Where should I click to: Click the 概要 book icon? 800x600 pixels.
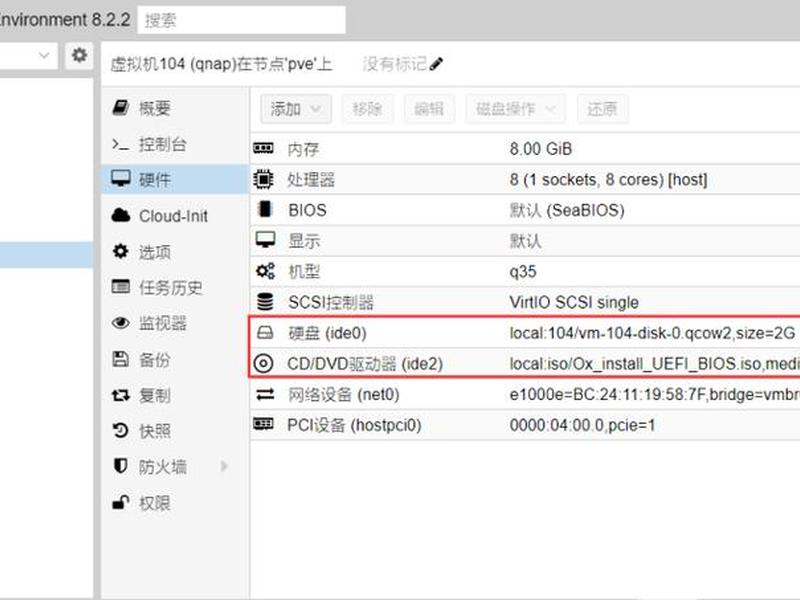120,108
